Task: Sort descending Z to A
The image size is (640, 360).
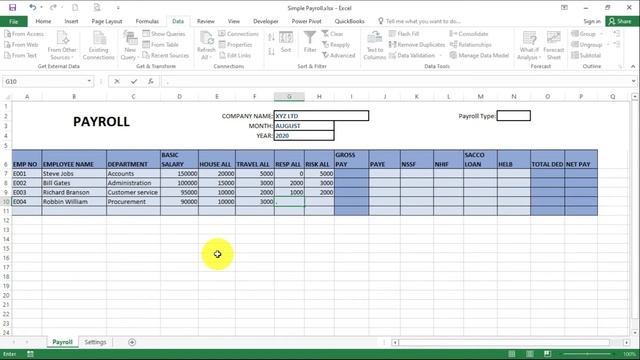Action: pyautogui.click(x=271, y=52)
